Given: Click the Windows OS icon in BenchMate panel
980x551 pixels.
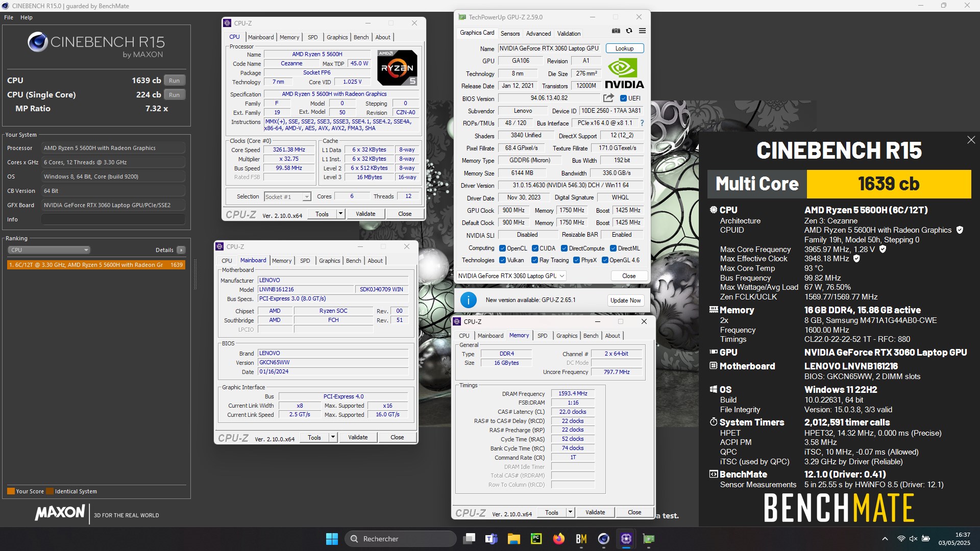Looking at the screenshot, I should click(x=714, y=389).
